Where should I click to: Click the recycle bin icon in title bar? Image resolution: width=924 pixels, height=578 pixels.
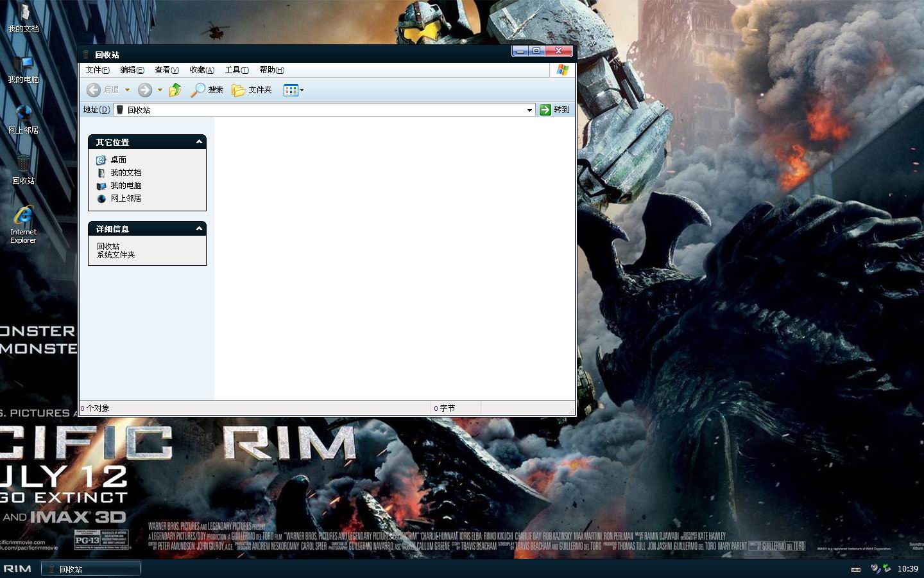(86, 55)
